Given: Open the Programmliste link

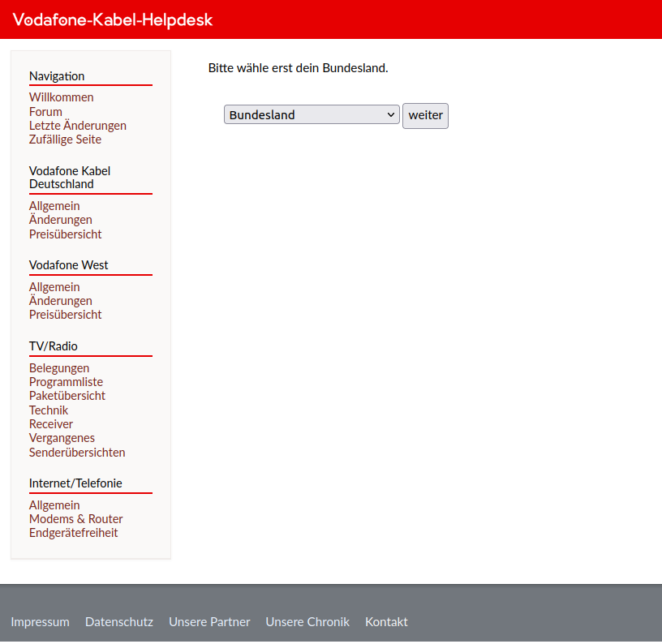Looking at the screenshot, I should tap(66, 382).
